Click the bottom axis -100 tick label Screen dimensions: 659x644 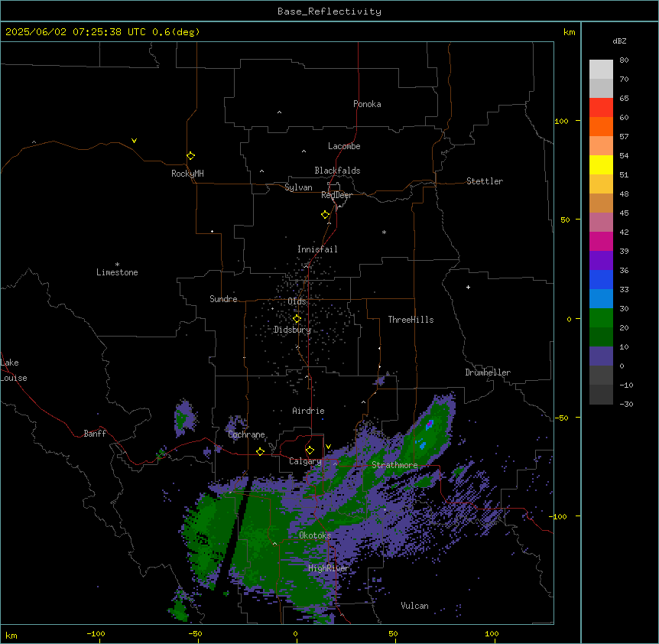click(x=96, y=633)
